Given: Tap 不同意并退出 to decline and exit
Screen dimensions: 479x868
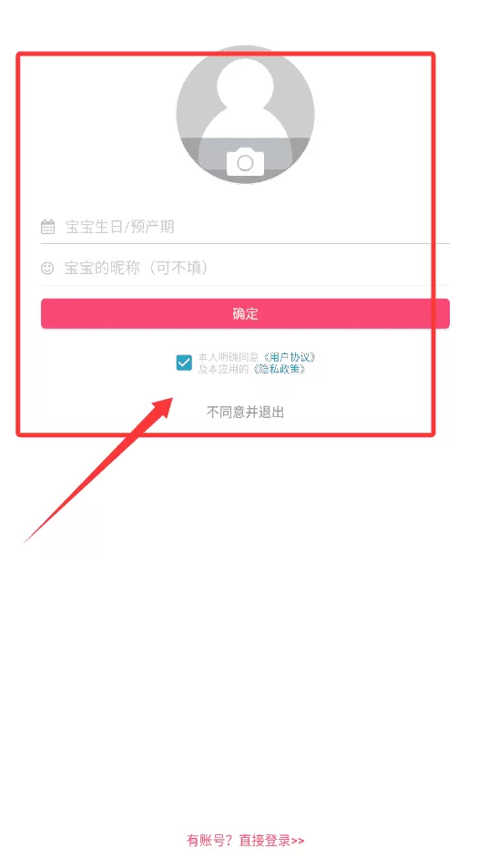Looking at the screenshot, I should point(245,413).
